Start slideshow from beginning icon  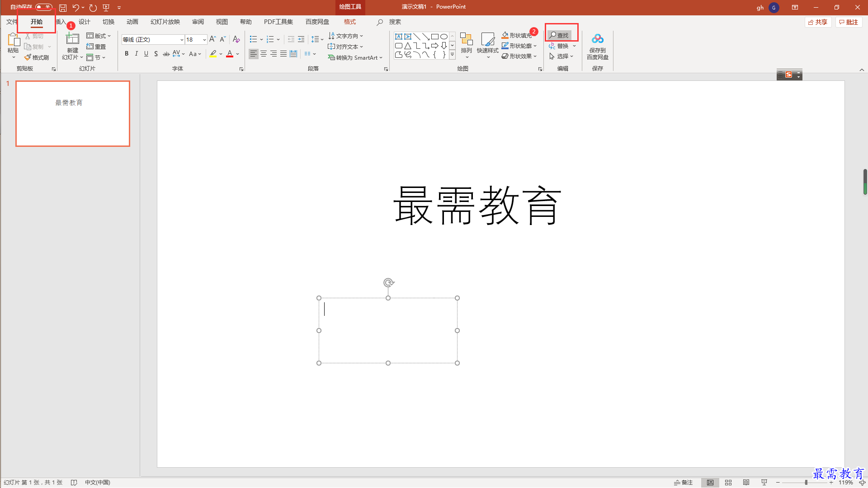point(106,8)
